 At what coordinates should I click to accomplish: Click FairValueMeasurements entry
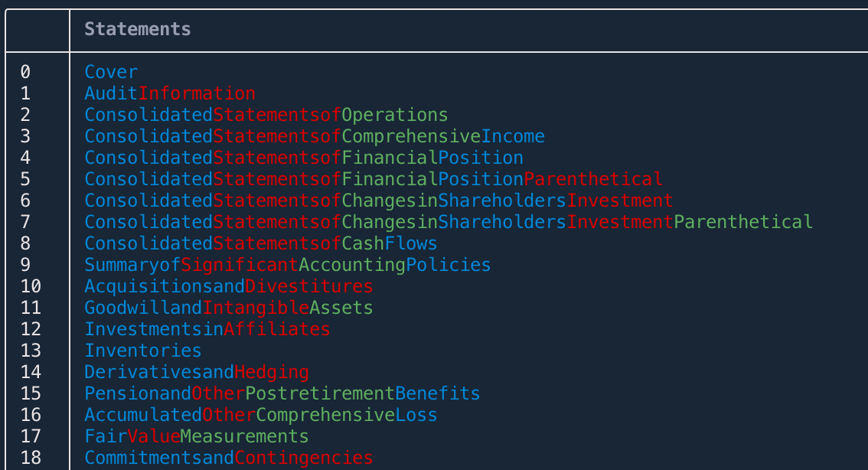click(x=195, y=436)
